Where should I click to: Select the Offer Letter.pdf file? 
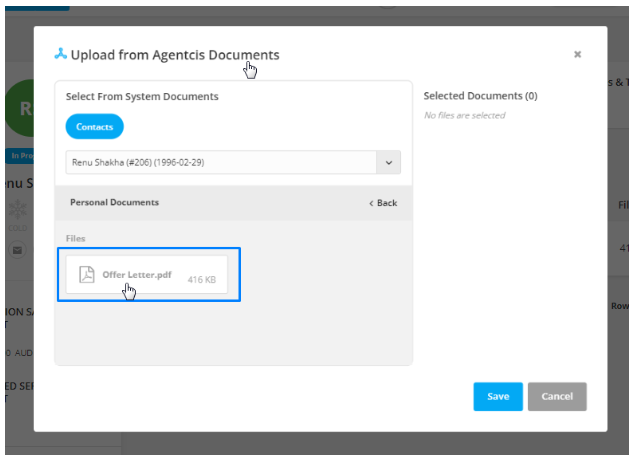[147, 275]
